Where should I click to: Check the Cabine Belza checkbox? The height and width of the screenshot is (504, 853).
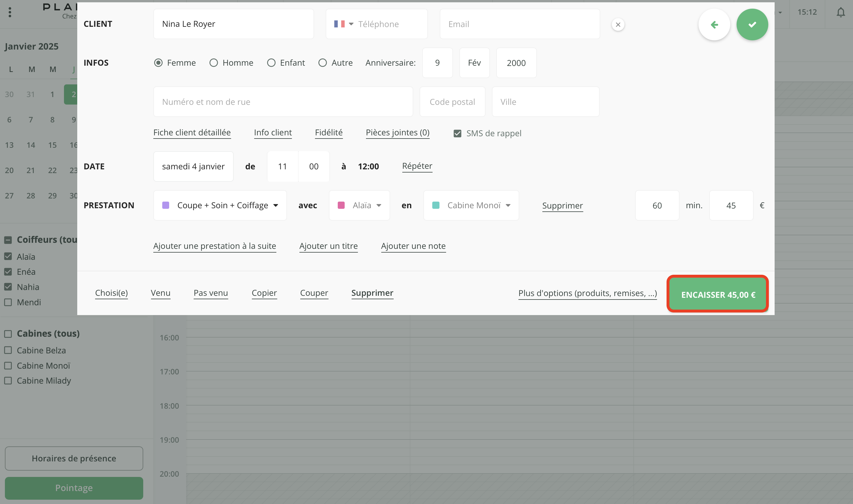(8, 350)
